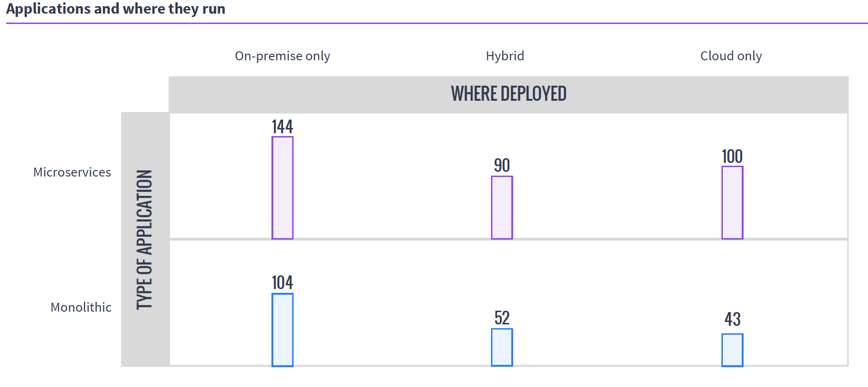This screenshot has width=868, height=387.
Task: Click the TYPE OF APPLICATION vertical label
Action: pyautogui.click(x=145, y=240)
